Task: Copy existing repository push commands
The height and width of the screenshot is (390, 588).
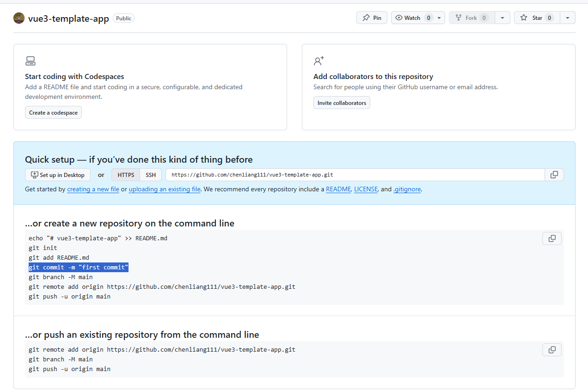Action: point(552,350)
